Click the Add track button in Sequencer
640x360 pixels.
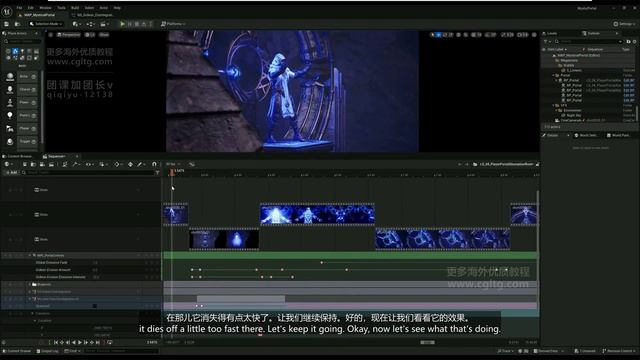[11, 173]
